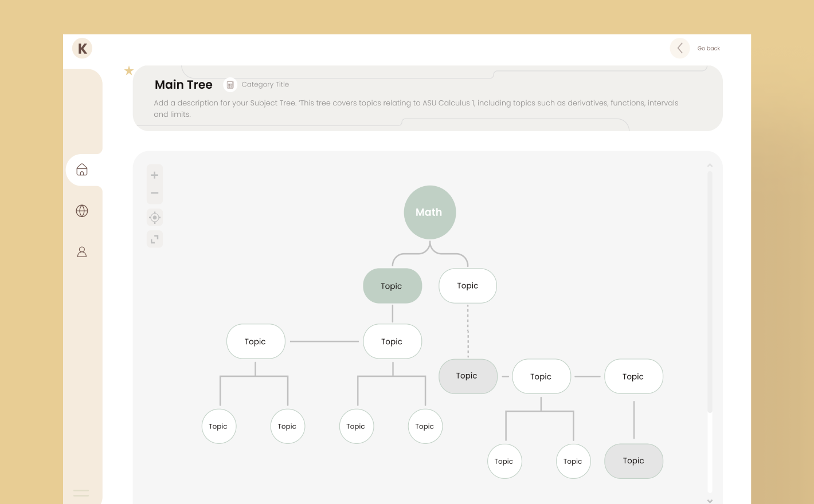Viewport: 814px width, 504px height.
Task: Click the Main Tree title
Action: (183, 85)
